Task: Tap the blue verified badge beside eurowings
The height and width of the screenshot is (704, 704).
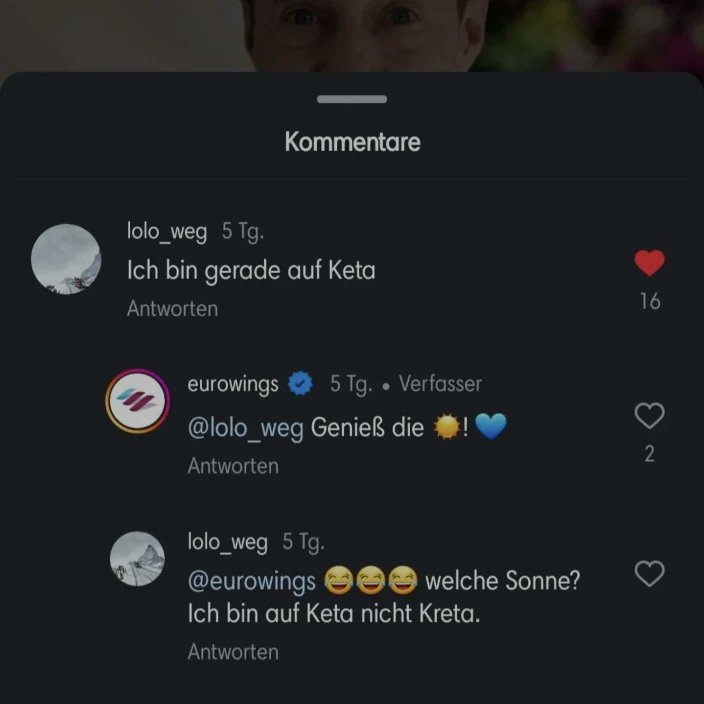Action: [x=300, y=384]
